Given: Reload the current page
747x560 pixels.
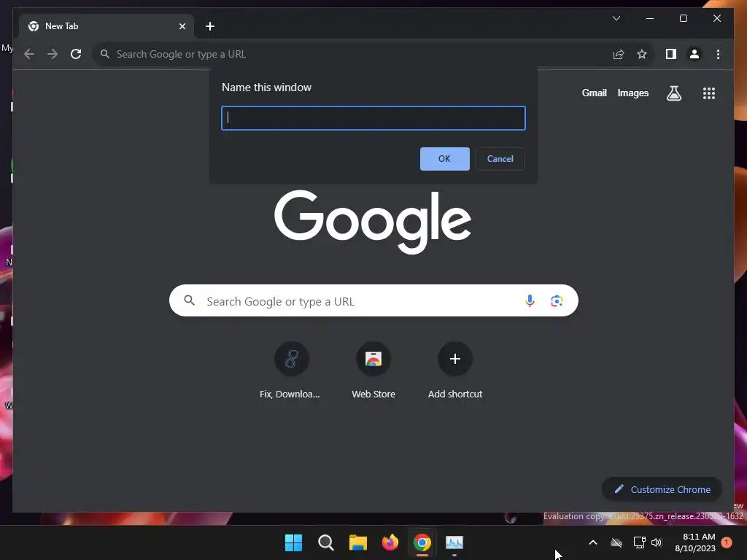Looking at the screenshot, I should pyautogui.click(x=76, y=54).
